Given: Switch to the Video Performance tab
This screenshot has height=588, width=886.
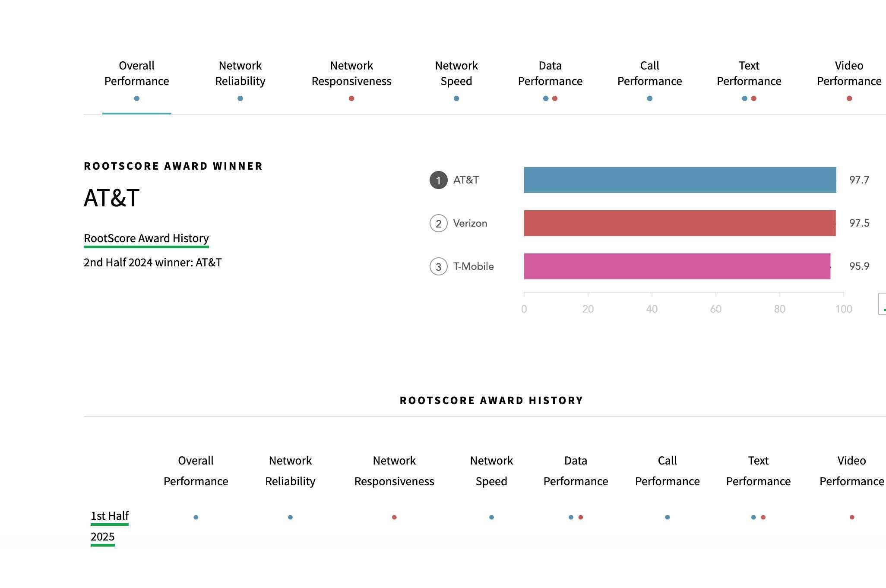Looking at the screenshot, I should 849,81.
